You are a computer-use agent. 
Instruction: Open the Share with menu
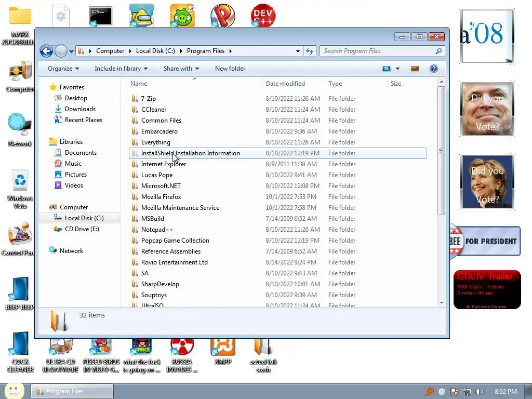tap(181, 69)
